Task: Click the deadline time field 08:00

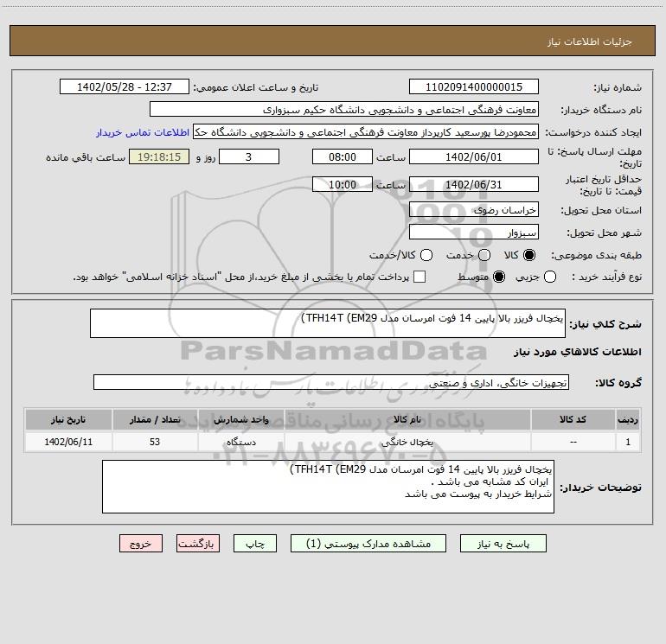Action: 343,156
